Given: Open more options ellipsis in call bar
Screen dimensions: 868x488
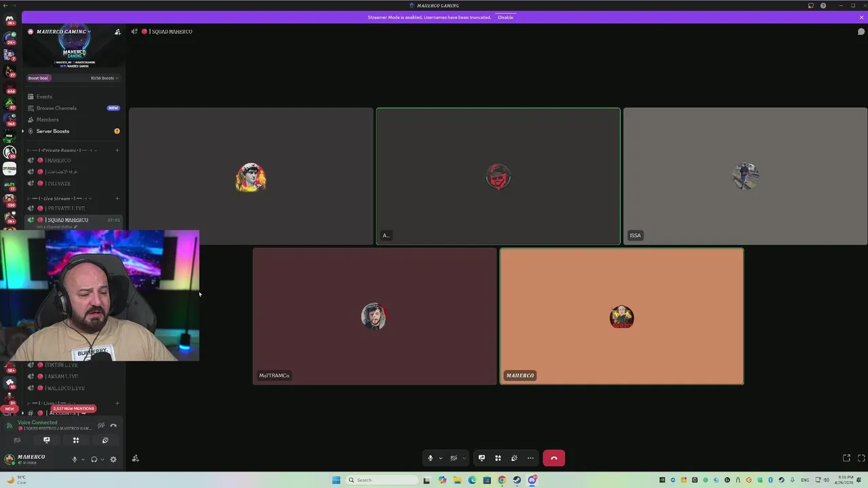Looking at the screenshot, I should pos(530,458).
